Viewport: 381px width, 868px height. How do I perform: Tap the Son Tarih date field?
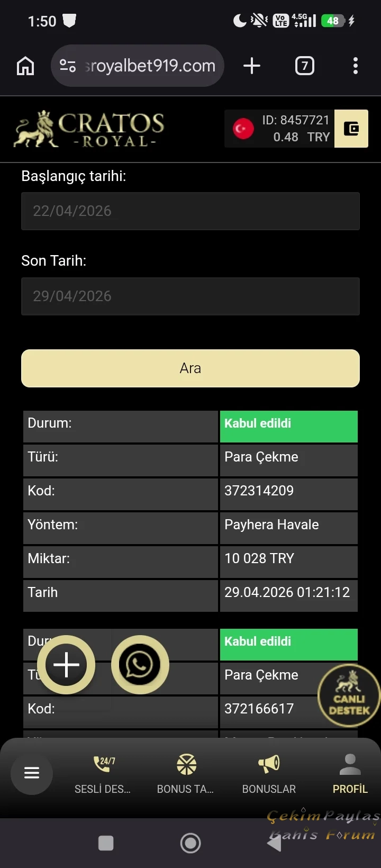[x=190, y=296]
